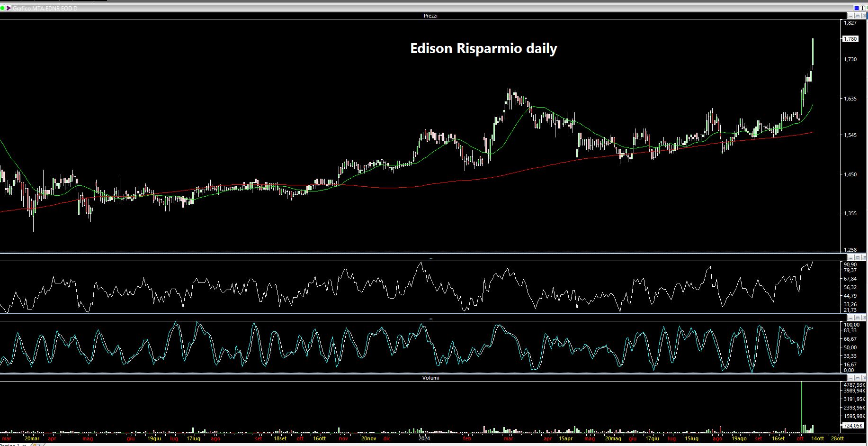868x446 pixels.
Task: Maximize the RSI indicator panel below Prezzi
Action: pos(858,257)
